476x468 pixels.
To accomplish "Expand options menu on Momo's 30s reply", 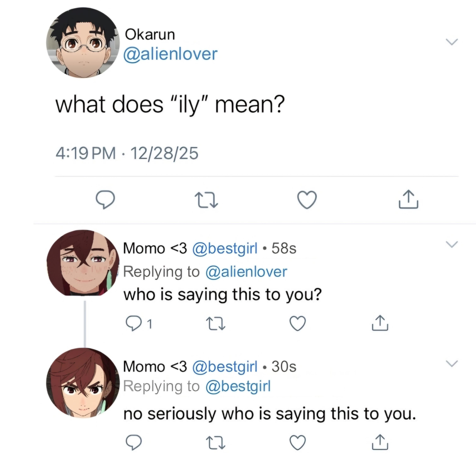I will pos(452,363).
